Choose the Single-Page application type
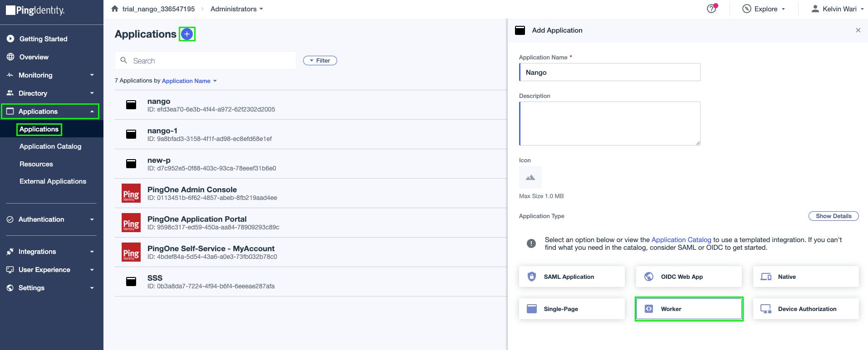This screenshot has width=868, height=350. click(572, 309)
